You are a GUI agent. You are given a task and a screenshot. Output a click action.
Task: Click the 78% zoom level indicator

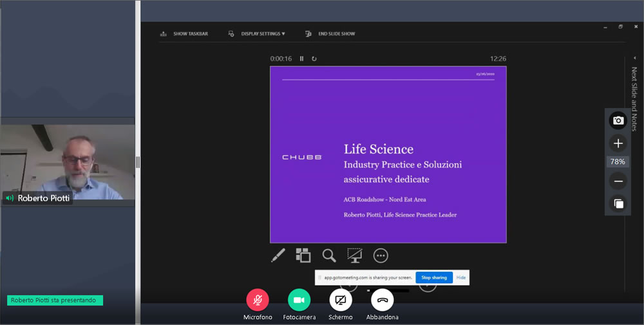[x=618, y=162]
